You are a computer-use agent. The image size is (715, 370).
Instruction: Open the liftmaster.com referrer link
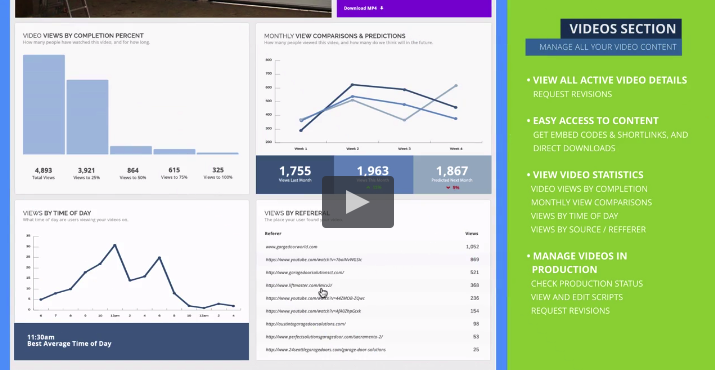(299, 285)
